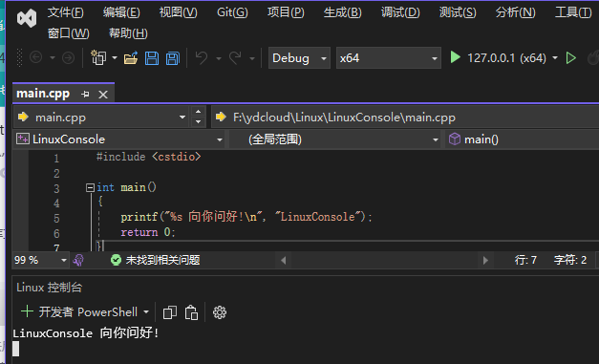Open the Git(G) menu

[232, 12]
